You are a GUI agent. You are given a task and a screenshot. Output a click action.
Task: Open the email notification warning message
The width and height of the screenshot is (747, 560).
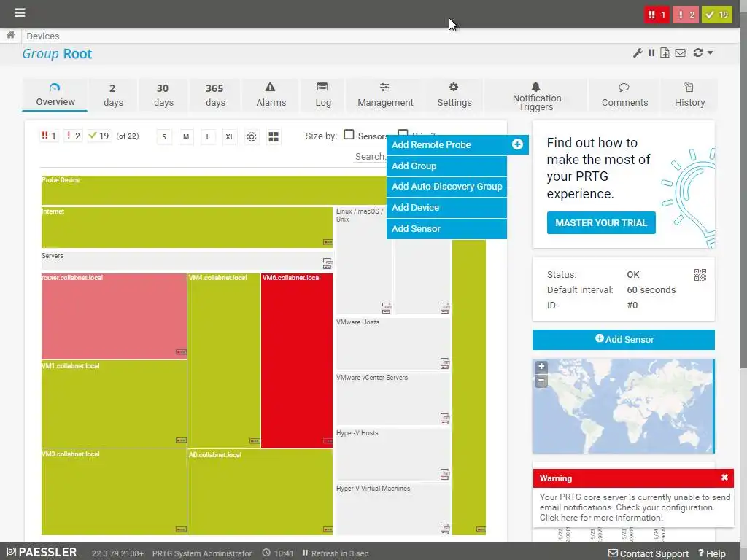(x=634, y=507)
